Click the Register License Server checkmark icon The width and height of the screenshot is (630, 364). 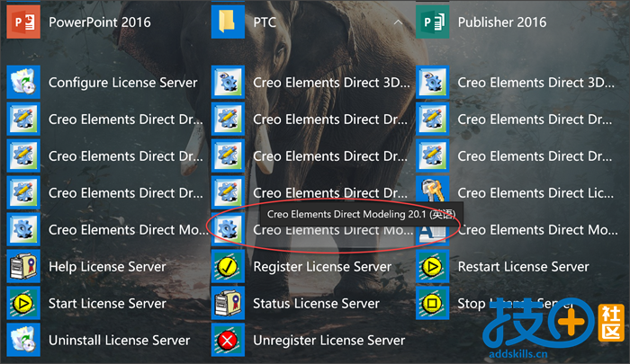tap(228, 266)
